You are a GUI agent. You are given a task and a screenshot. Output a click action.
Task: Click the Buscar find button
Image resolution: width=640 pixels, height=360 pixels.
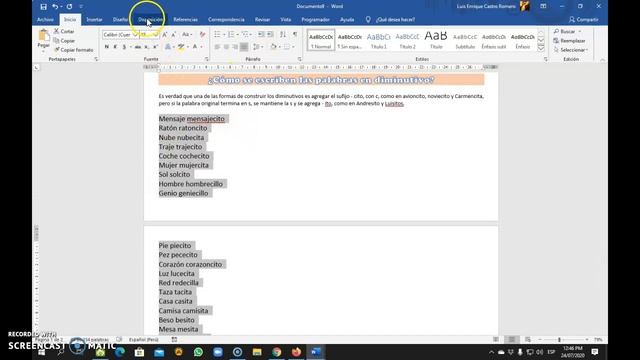click(x=565, y=31)
